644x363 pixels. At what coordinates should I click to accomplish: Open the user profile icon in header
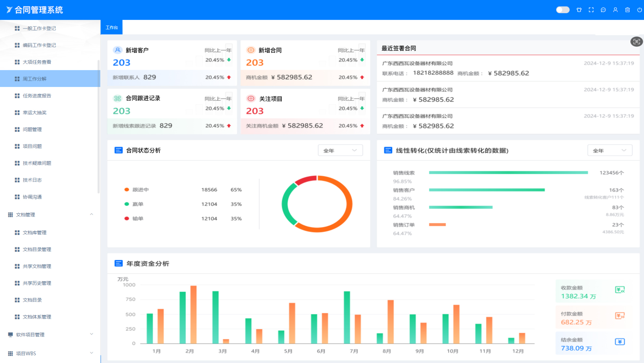615,10
